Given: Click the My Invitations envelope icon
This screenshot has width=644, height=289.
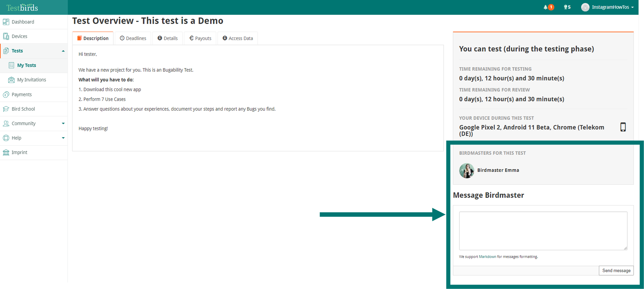Looking at the screenshot, I should point(11,80).
